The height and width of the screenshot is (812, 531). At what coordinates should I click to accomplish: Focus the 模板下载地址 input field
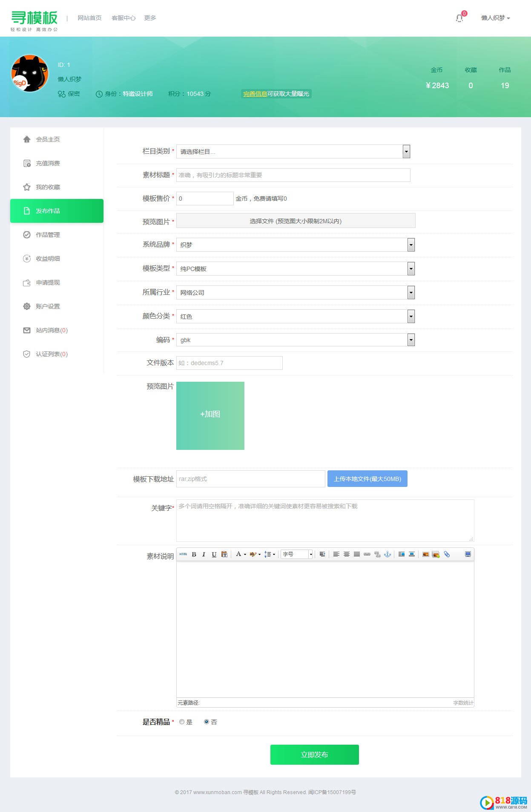point(251,479)
